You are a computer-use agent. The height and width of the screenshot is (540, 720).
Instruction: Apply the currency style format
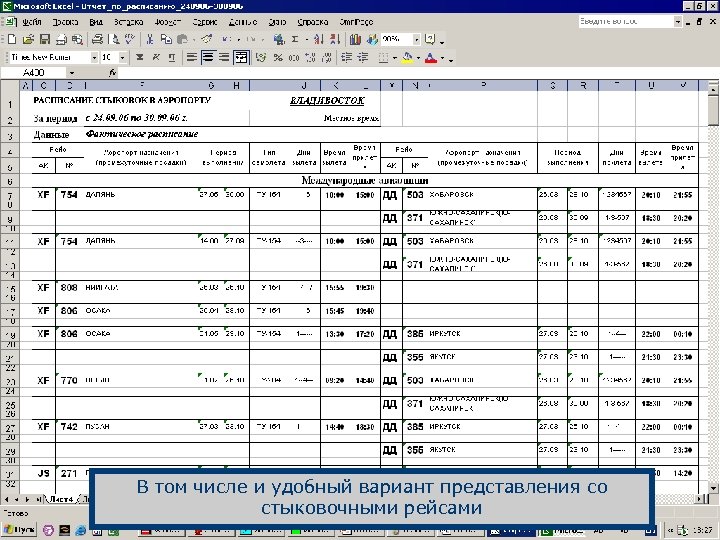(x=261, y=57)
